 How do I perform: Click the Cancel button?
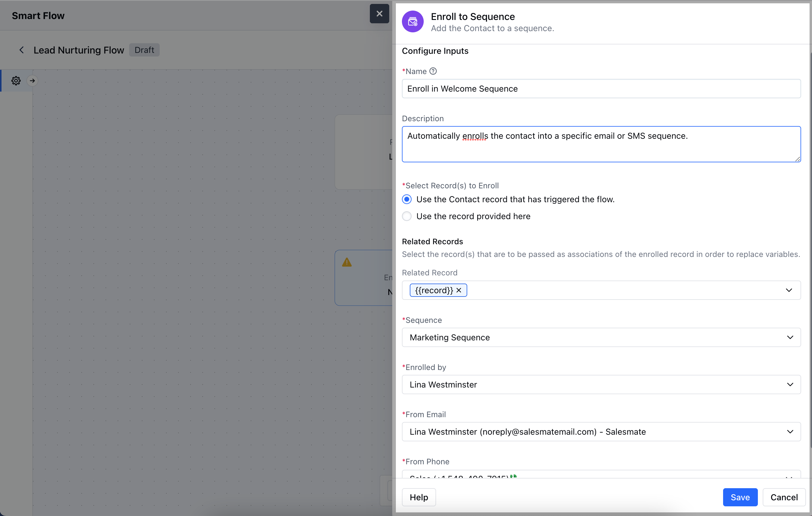click(784, 497)
